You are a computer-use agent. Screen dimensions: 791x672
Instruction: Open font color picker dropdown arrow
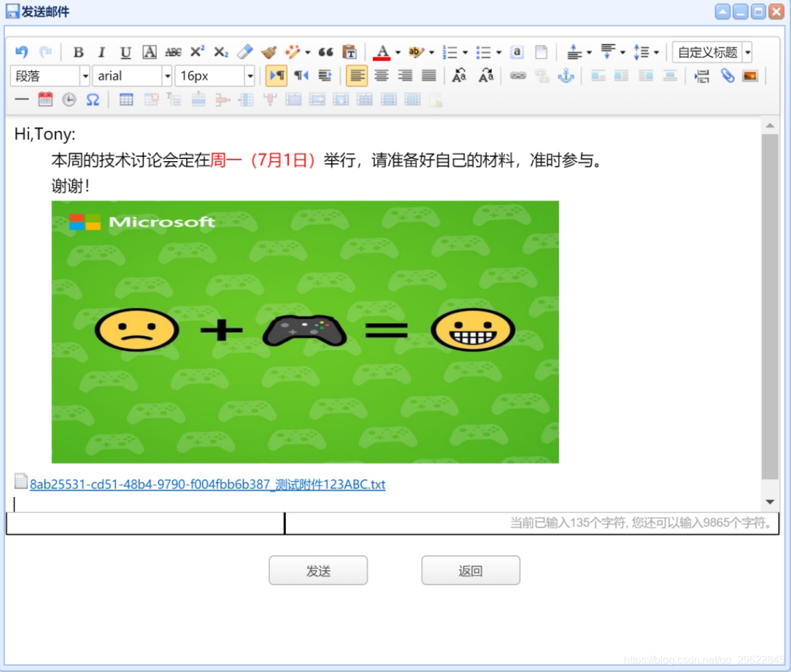click(x=398, y=52)
